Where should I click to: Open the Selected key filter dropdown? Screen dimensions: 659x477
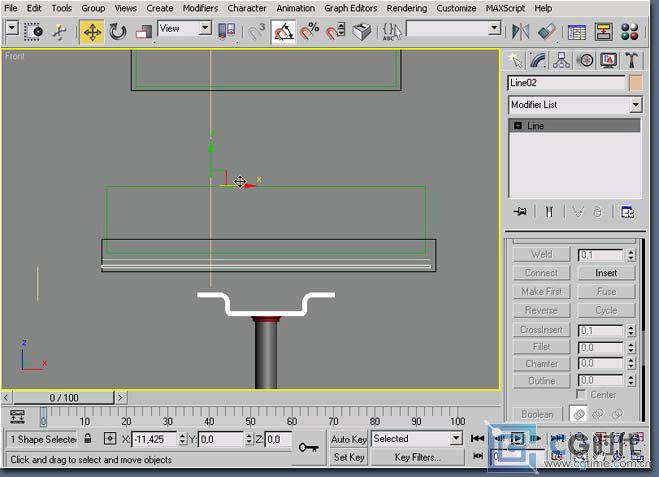pyautogui.click(x=417, y=439)
